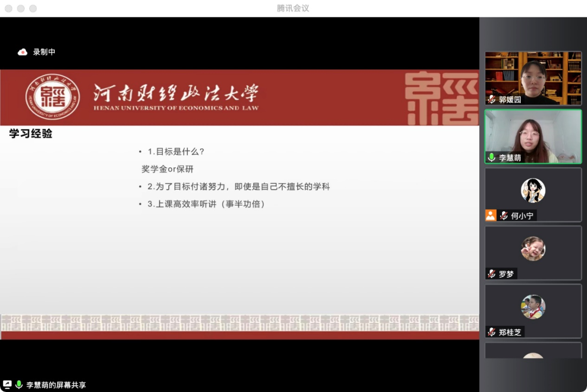Click the screen share icon at bottom left
Screen dimensions: 587x392
tap(7, 384)
